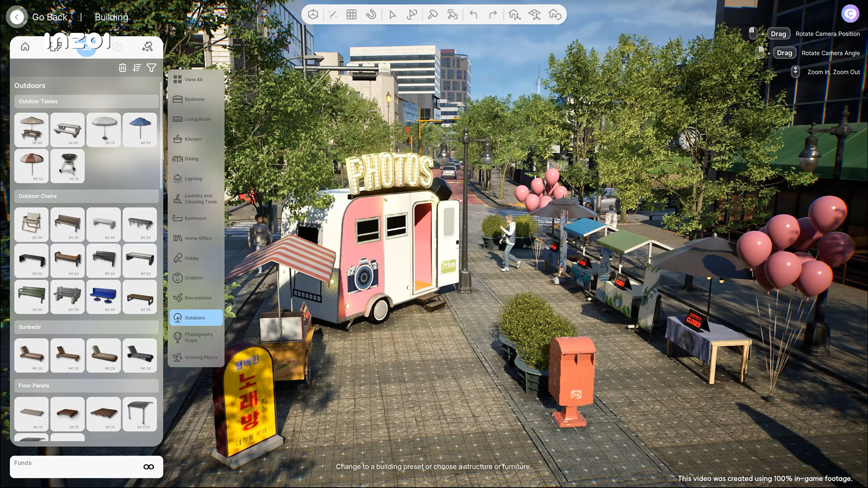The width and height of the screenshot is (868, 488).
Task: Click the Redo arrow in the toolbar
Action: pos(493,14)
